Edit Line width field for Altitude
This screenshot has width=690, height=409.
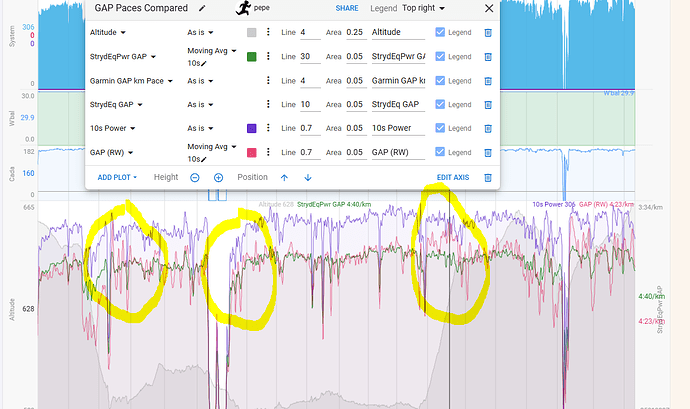(x=310, y=33)
